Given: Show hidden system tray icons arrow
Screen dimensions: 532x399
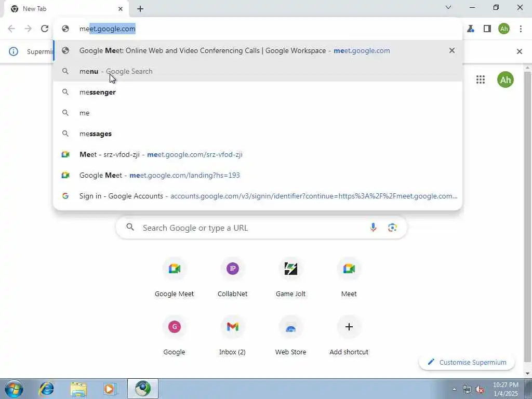Looking at the screenshot, I should click(x=454, y=390).
